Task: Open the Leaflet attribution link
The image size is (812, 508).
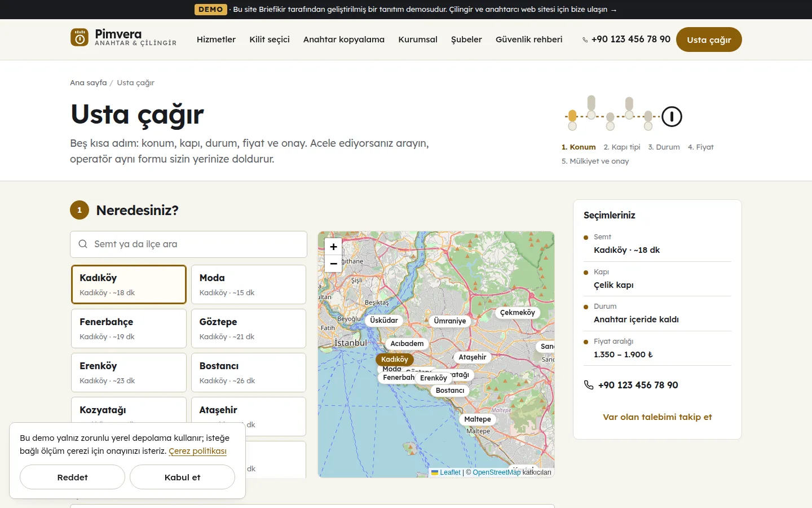Action: (x=446, y=472)
